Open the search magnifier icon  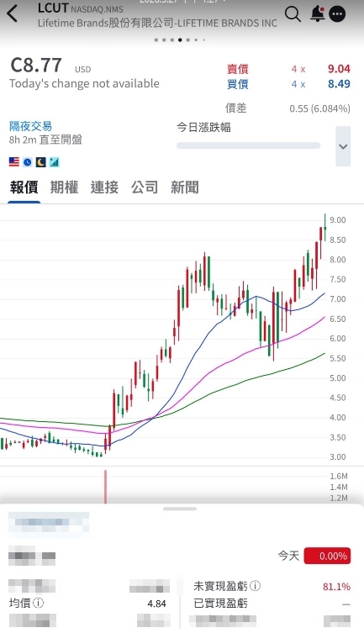point(293,14)
